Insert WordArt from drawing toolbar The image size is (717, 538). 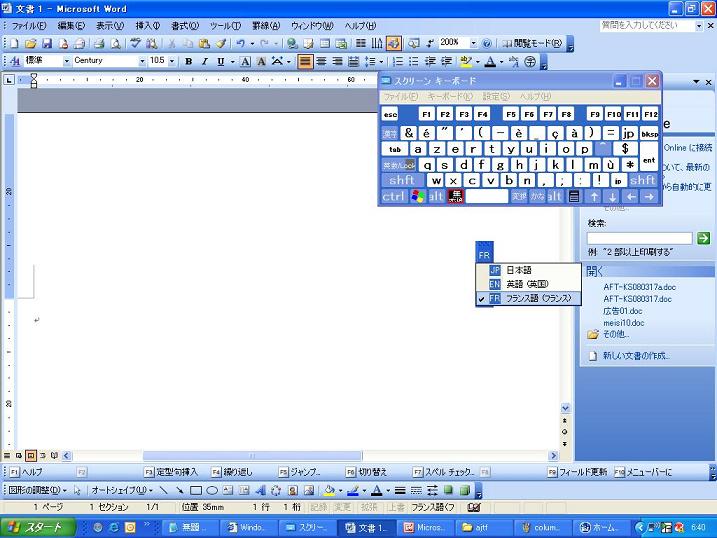pos(260,490)
